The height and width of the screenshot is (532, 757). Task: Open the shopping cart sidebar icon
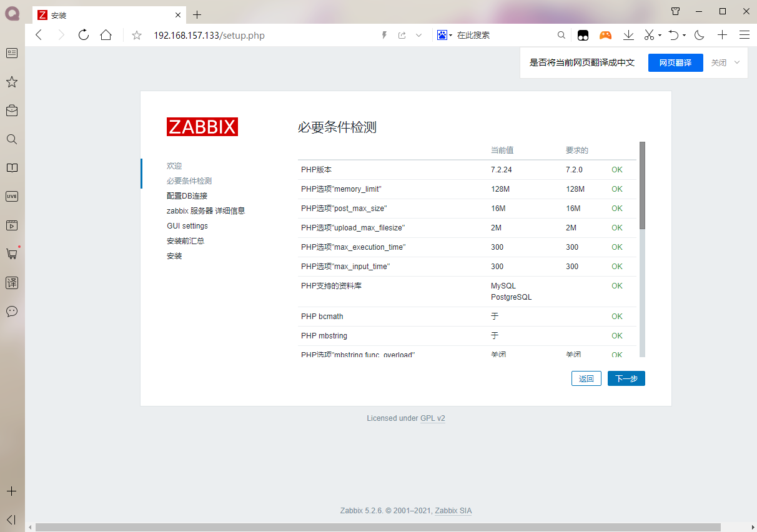(12, 254)
